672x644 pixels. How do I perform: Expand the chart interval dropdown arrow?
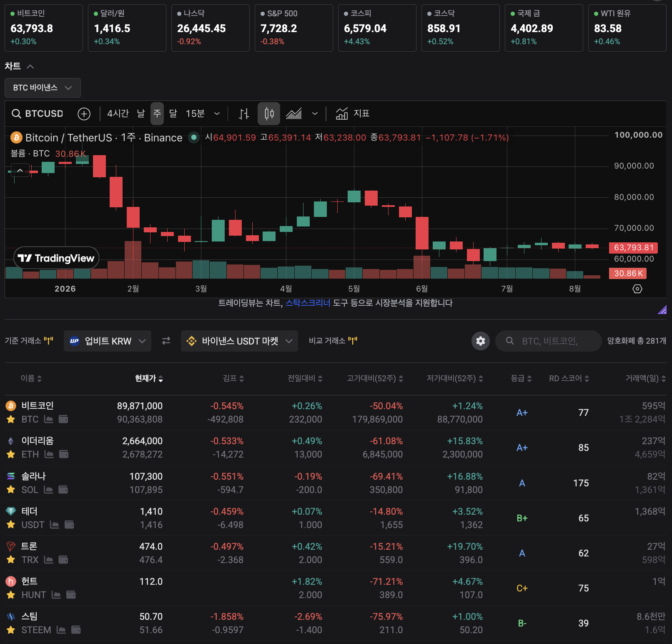coord(217,113)
